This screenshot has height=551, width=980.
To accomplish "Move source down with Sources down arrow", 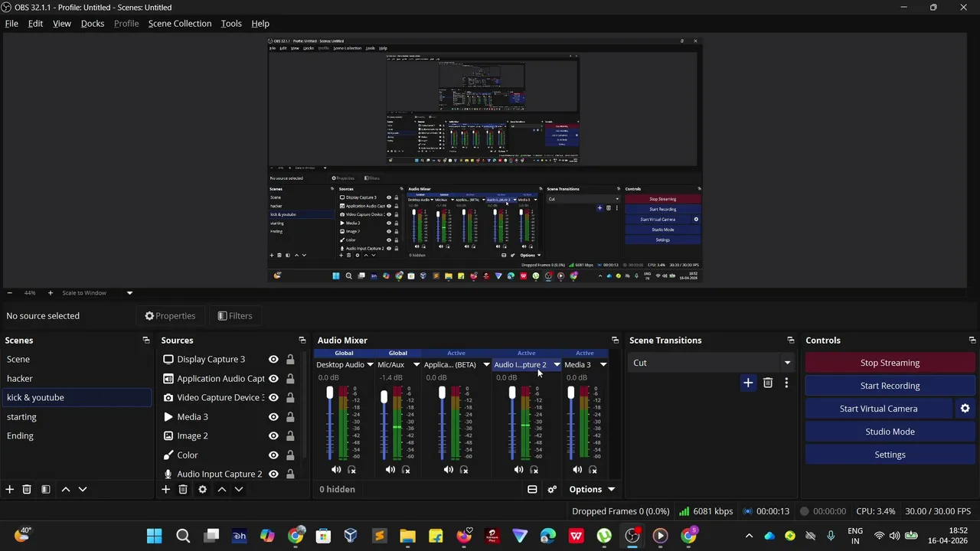I will coord(239,489).
